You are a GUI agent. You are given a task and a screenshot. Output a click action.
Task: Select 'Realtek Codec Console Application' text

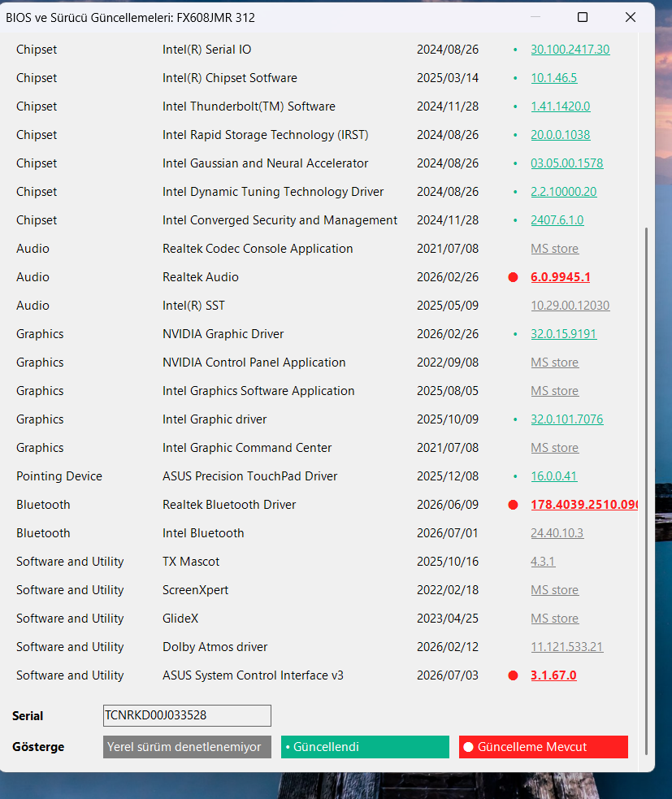(x=258, y=249)
